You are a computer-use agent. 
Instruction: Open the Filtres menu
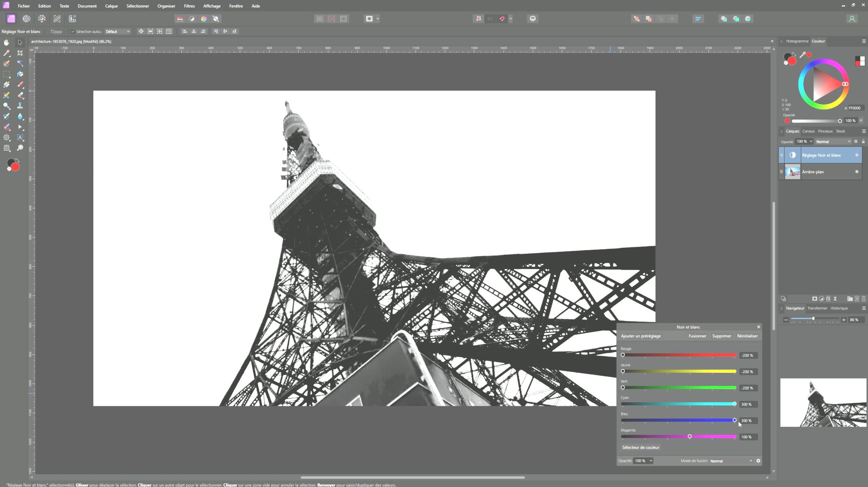tap(189, 6)
